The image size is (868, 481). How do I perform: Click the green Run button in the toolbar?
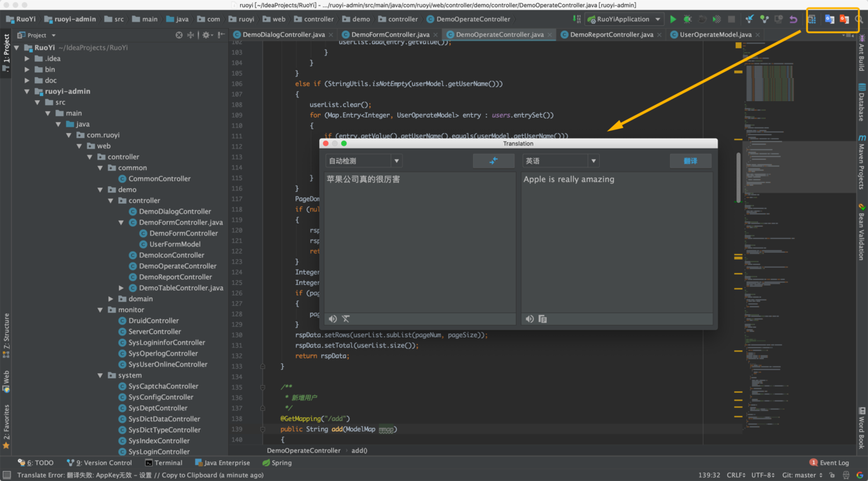[673, 20]
